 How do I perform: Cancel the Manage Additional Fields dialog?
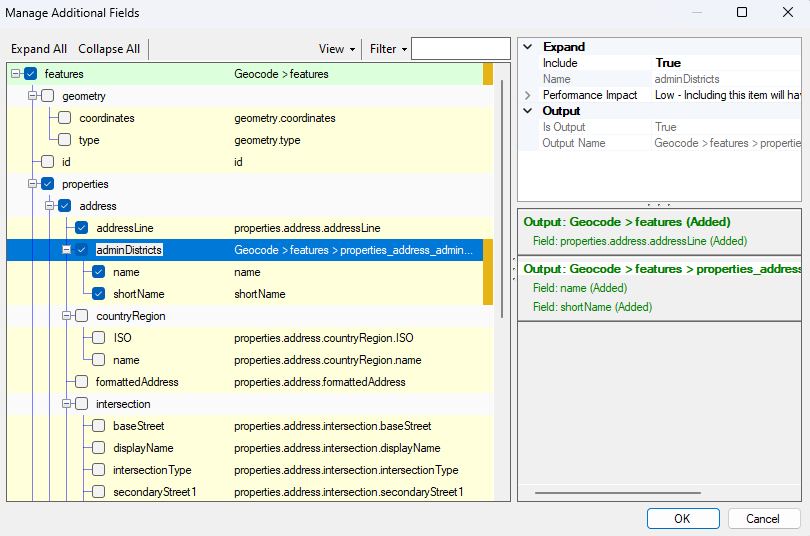(764, 518)
